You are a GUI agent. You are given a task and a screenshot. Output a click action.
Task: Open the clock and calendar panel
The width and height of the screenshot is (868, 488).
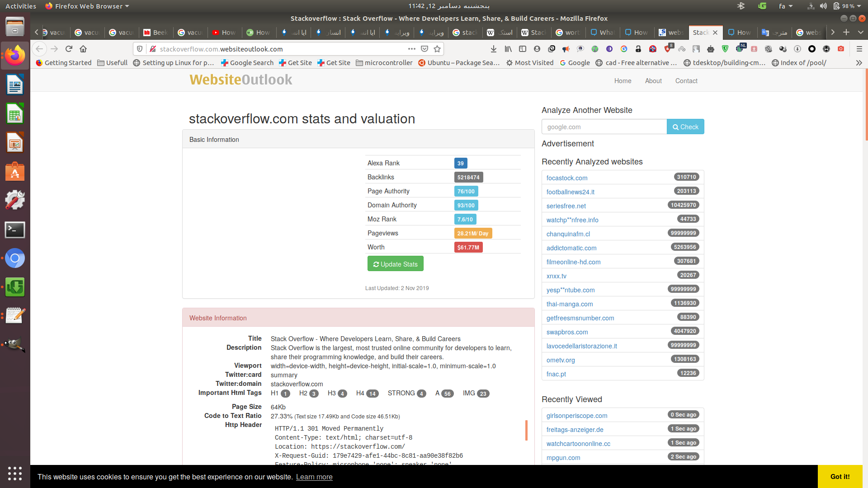pos(448,6)
